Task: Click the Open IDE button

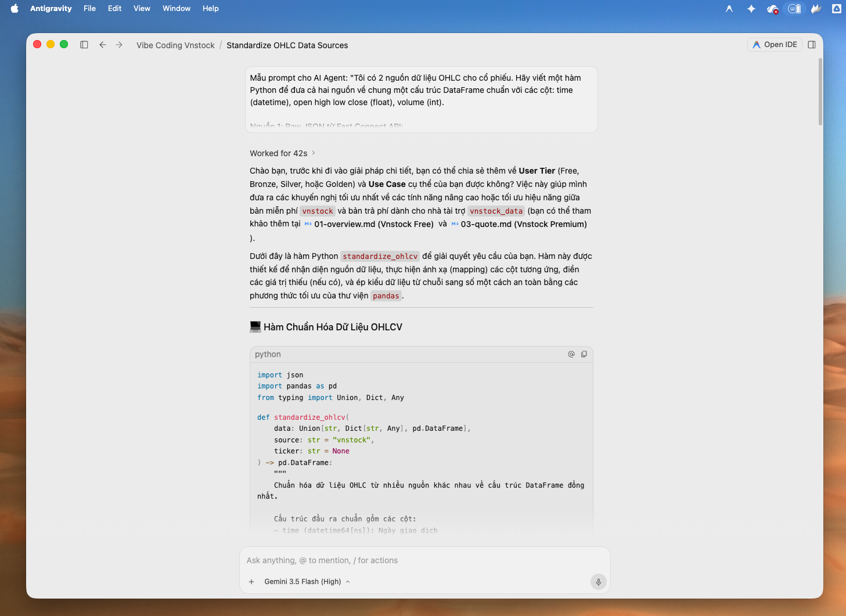Action: pyautogui.click(x=775, y=45)
